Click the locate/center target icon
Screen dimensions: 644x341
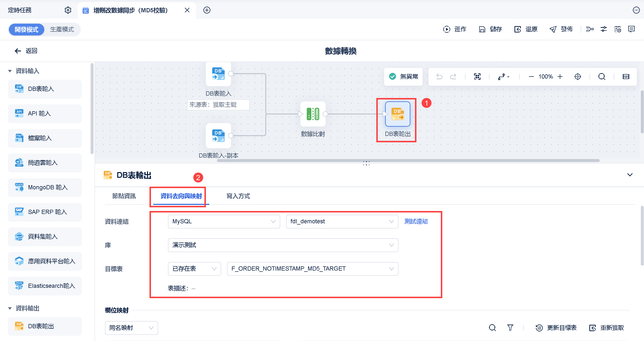click(578, 77)
